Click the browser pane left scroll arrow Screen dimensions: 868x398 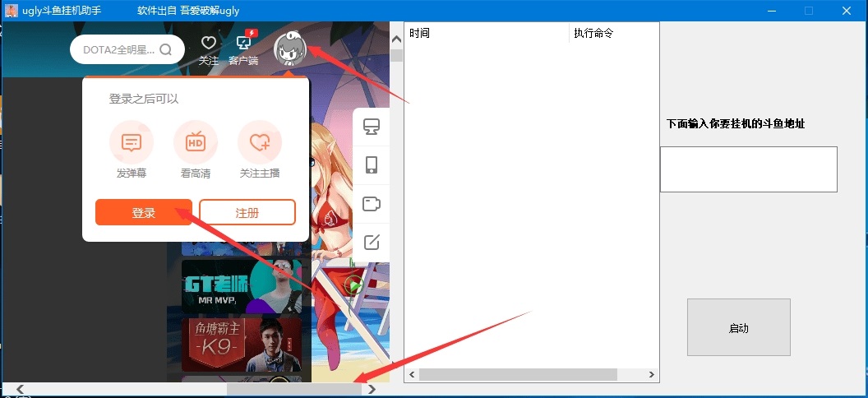pyautogui.click(x=20, y=389)
